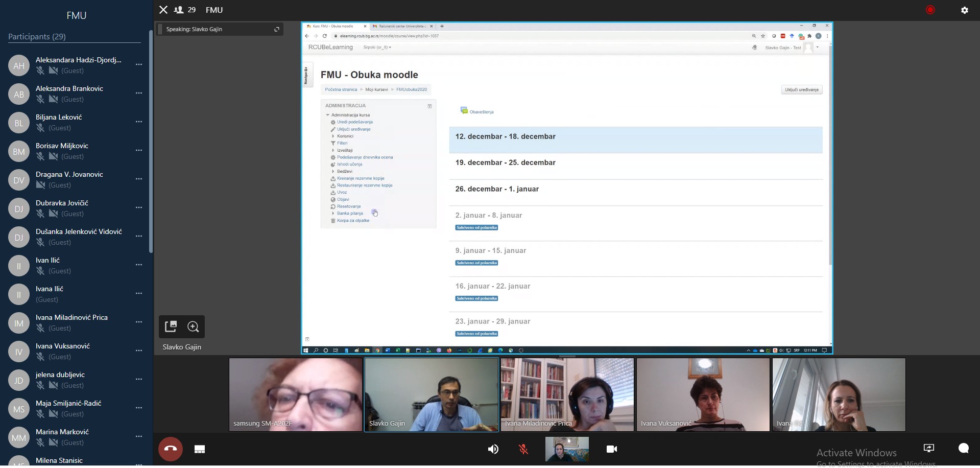Viewport: 980px width, 468px height.
Task: Toggle the camera icon in bottom bar
Action: coord(612,449)
